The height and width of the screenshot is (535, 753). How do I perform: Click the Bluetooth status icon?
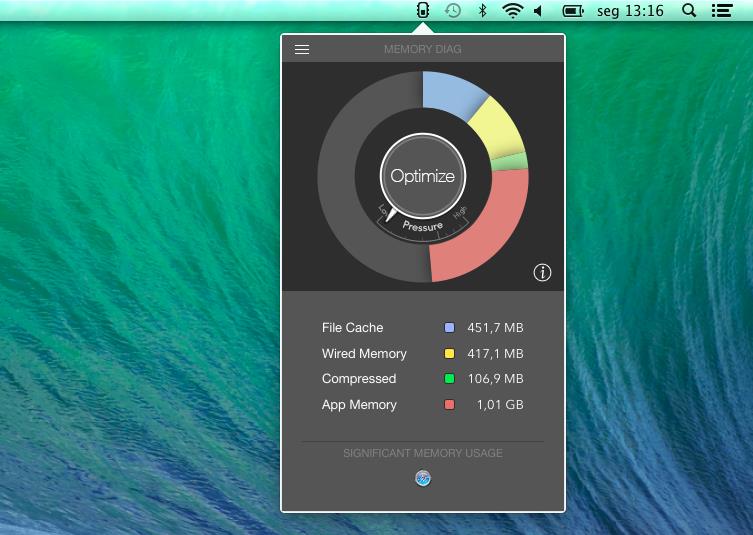[x=482, y=11]
